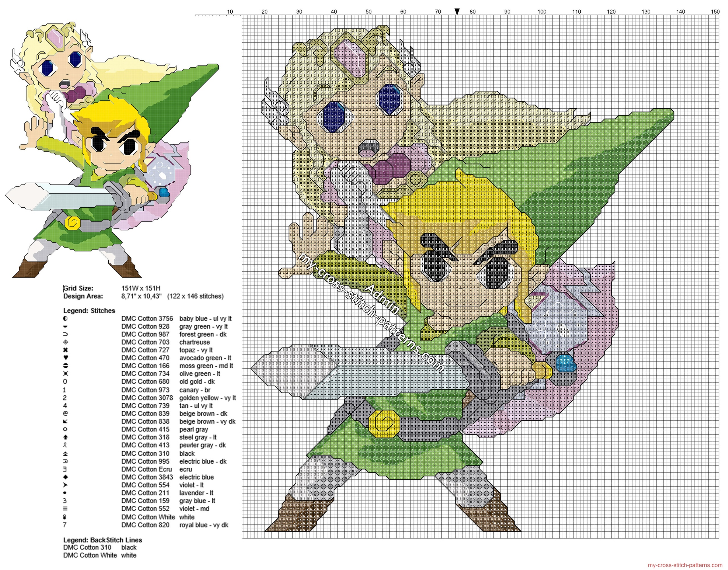The width and height of the screenshot is (728, 570).
Task: Click ruler number 10
Action: pos(230,12)
